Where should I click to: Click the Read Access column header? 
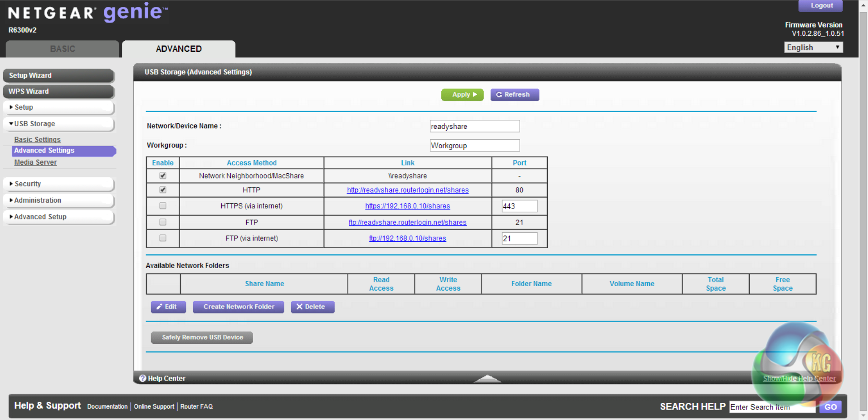point(381,284)
